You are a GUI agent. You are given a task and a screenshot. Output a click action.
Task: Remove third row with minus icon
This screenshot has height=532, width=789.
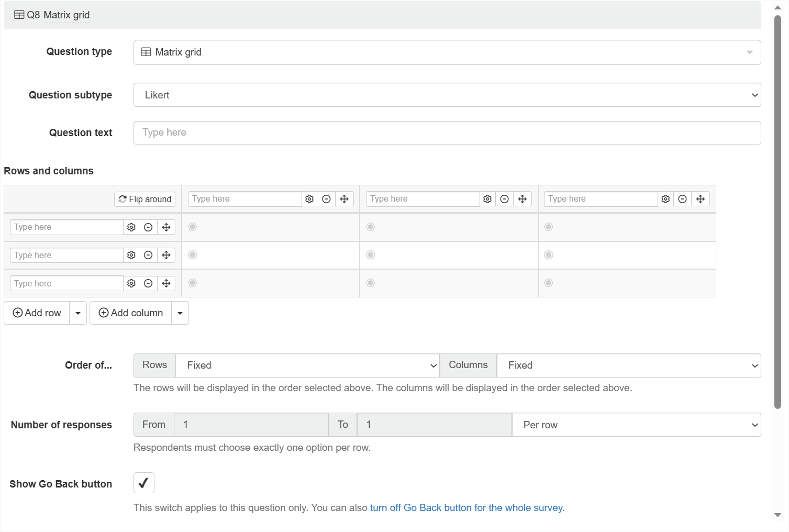[x=148, y=283]
